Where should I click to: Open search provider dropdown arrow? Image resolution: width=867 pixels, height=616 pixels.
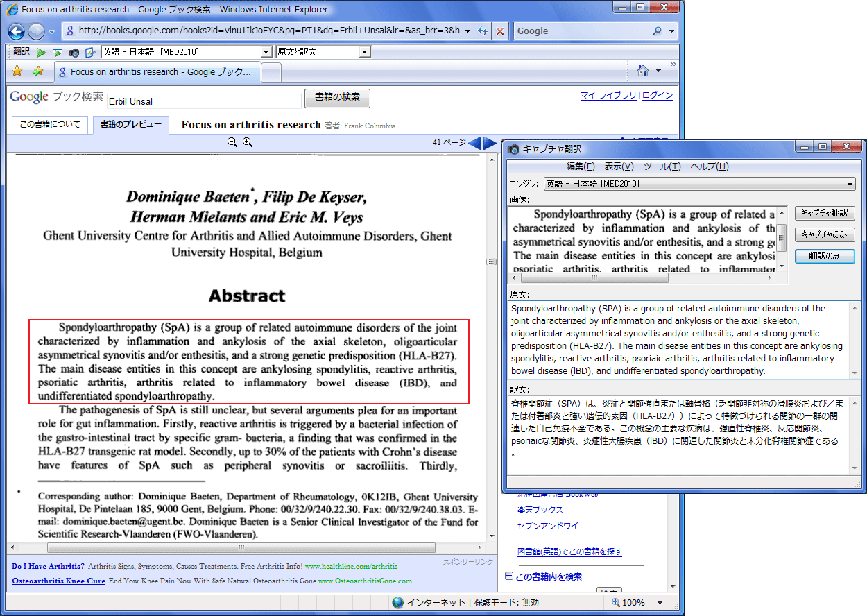[x=672, y=31]
